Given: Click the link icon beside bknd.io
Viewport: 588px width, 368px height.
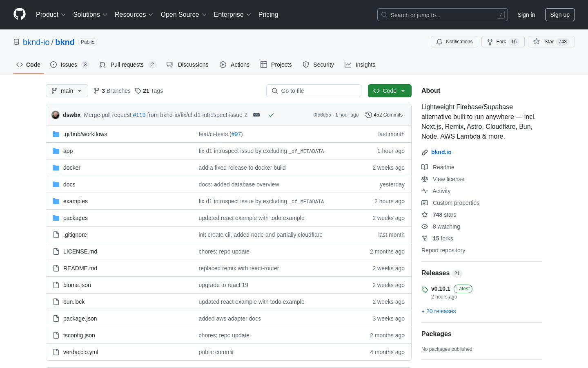Looking at the screenshot, I should coord(425,152).
